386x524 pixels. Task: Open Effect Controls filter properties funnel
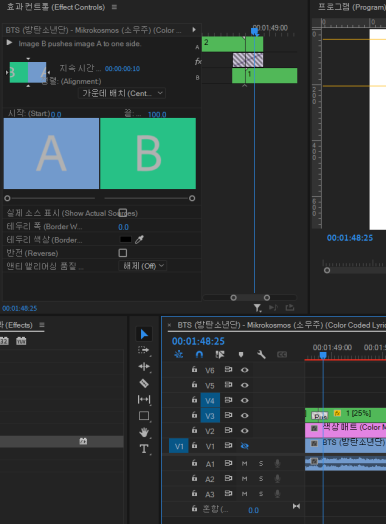257,308
